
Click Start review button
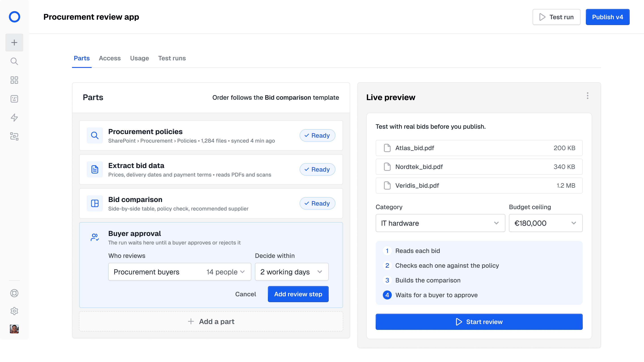(x=479, y=322)
